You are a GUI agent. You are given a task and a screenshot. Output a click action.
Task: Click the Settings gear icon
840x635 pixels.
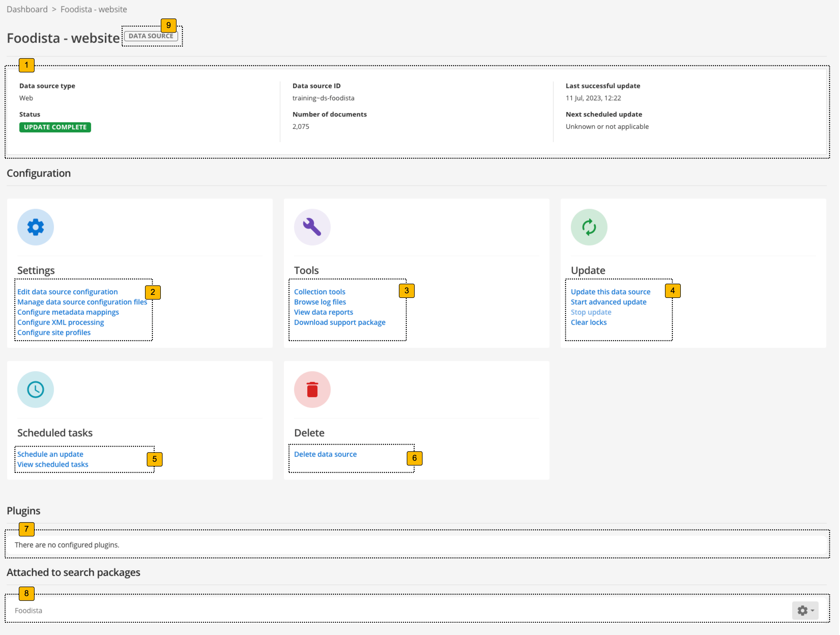coord(35,227)
